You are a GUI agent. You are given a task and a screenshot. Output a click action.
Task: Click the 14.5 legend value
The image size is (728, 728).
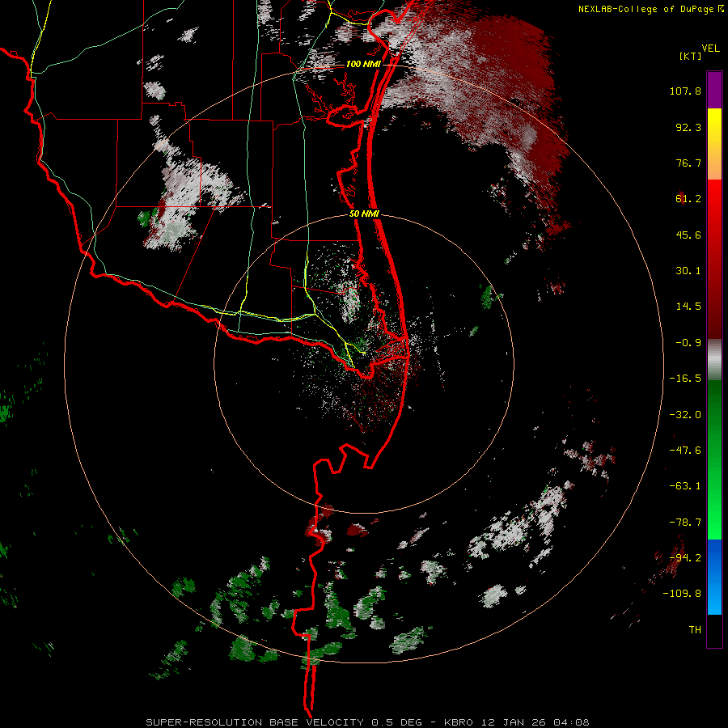coord(688,307)
